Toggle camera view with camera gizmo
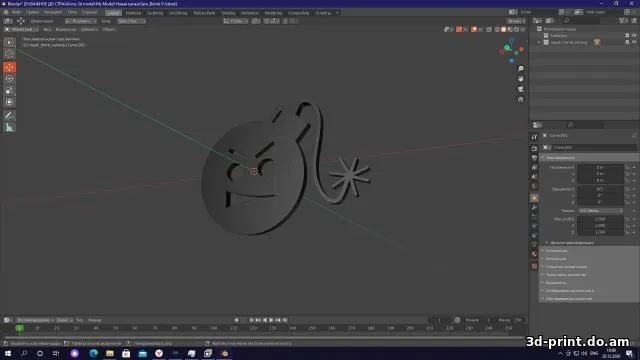Image resolution: width=640 pixels, height=360 pixels. click(520, 89)
